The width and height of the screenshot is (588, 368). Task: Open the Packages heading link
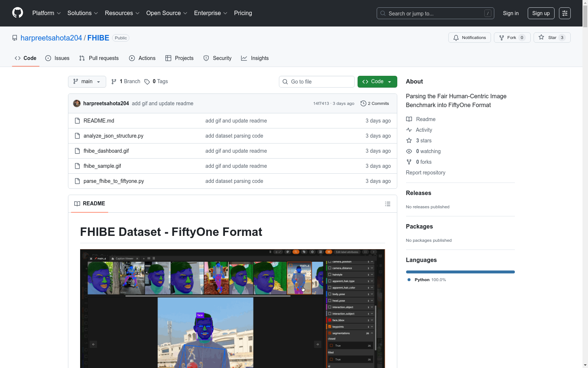[x=419, y=226]
